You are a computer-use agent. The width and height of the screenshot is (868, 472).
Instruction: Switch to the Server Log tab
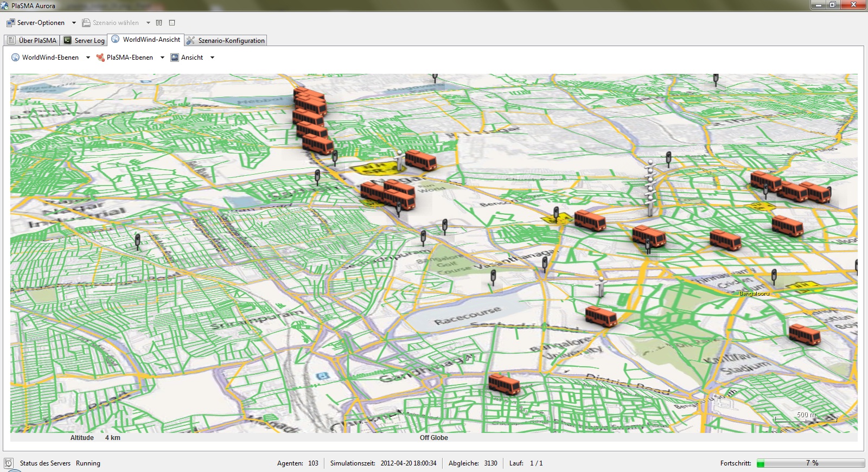click(x=84, y=41)
